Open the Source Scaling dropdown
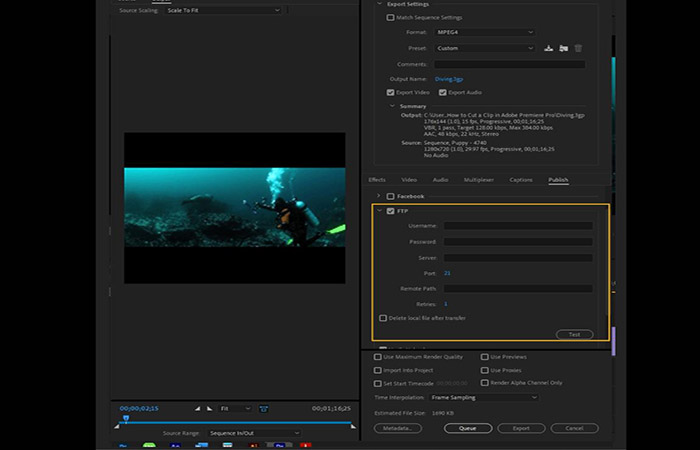The image size is (700, 450). (x=223, y=10)
